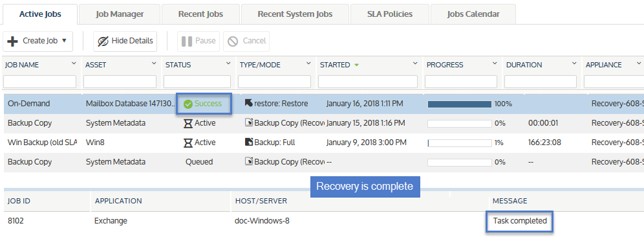This screenshot has height=241, width=644.
Task: Click the hourglass icon in Win8 row
Action: coord(188,143)
